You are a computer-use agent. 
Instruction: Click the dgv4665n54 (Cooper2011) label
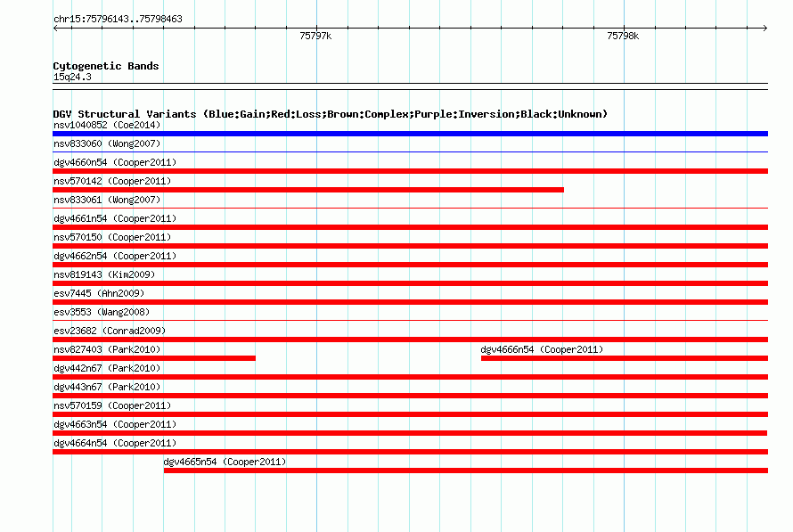[x=225, y=462]
